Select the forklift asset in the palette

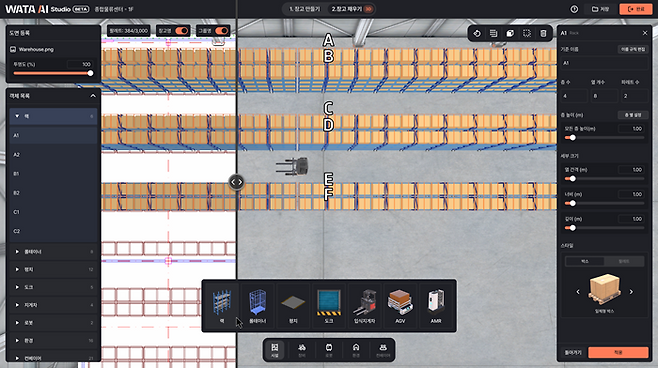click(x=364, y=305)
